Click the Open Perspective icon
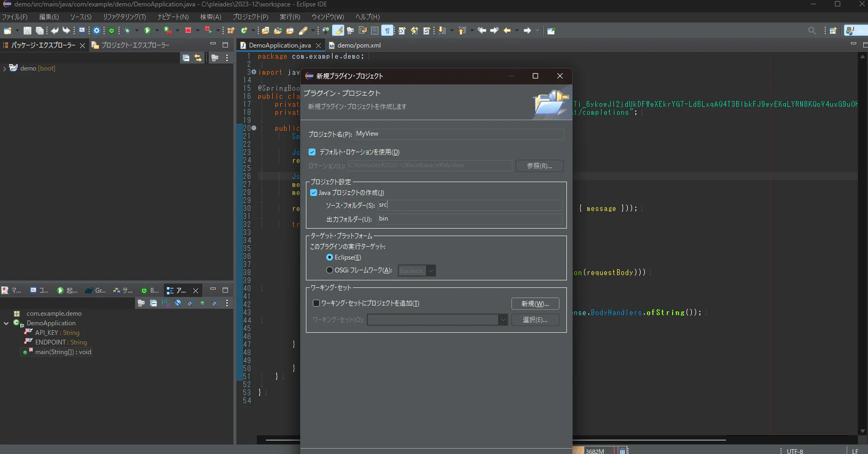868x454 pixels. pyautogui.click(x=833, y=30)
